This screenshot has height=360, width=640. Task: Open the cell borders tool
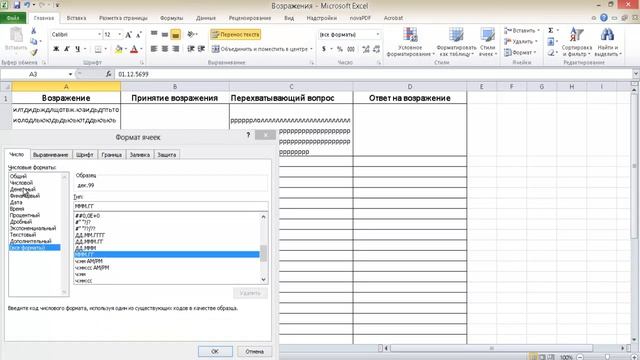[98, 49]
